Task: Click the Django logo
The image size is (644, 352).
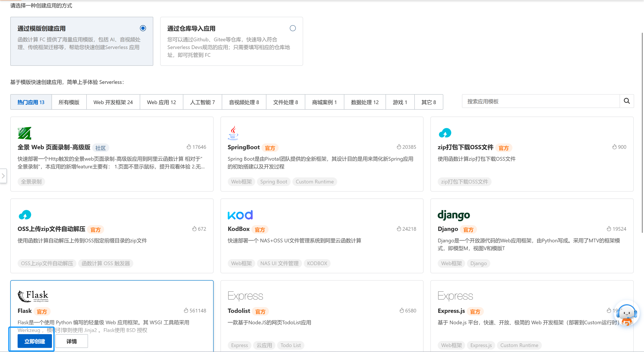Action: click(x=454, y=215)
